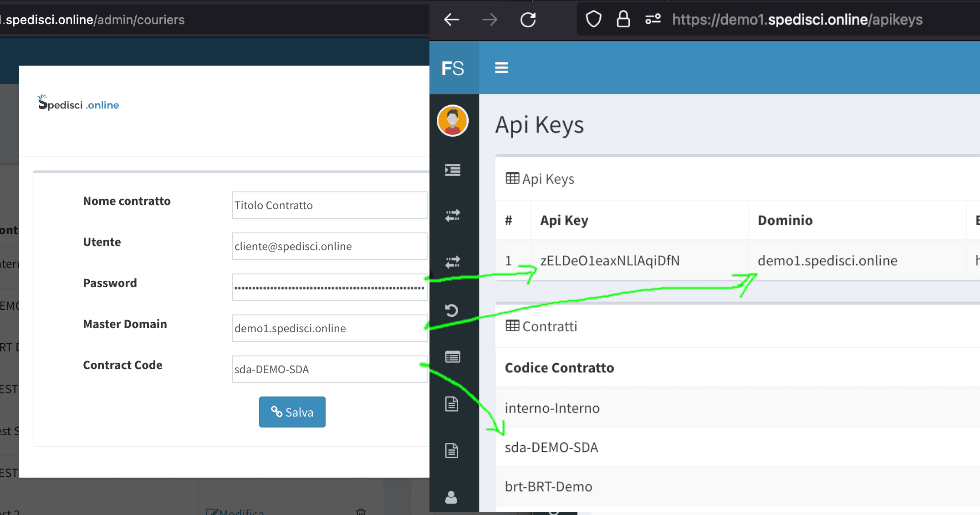Image resolution: width=980 pixels, height=515 pixels.
Task: Click the indent list sidebar icon
Action: [x=453, y=170]
